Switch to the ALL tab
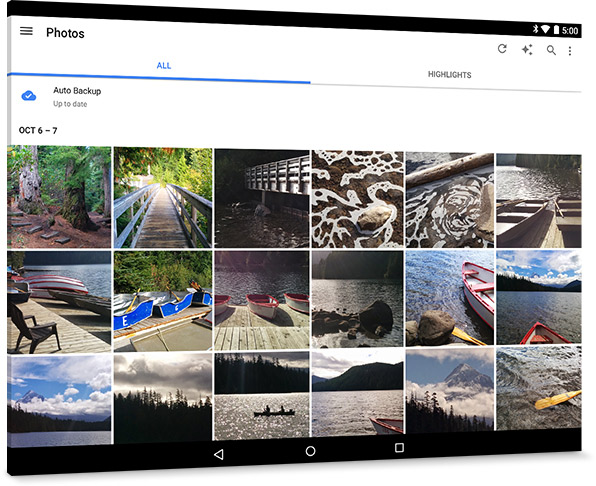 tap(164, 65)
